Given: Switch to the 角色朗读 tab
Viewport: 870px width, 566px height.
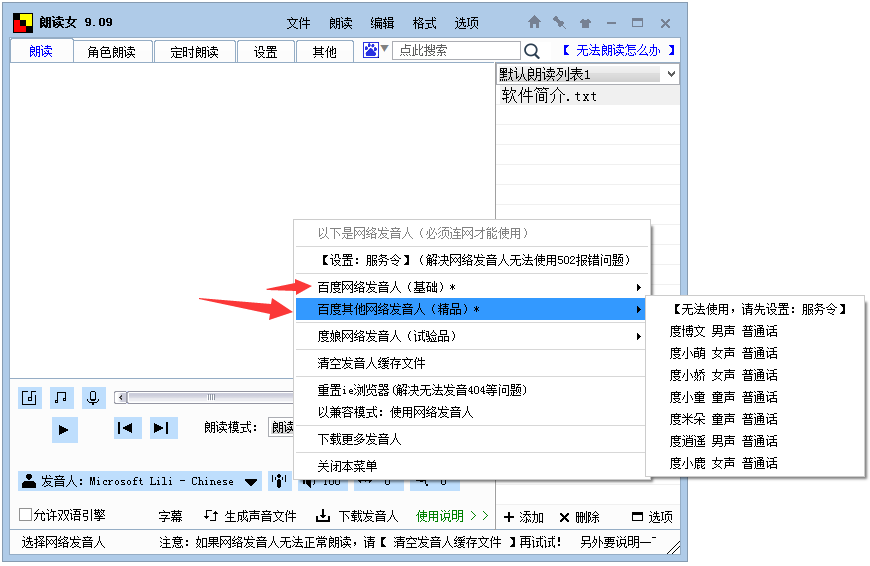Looking at the screenshot, I should coord(112,52).
